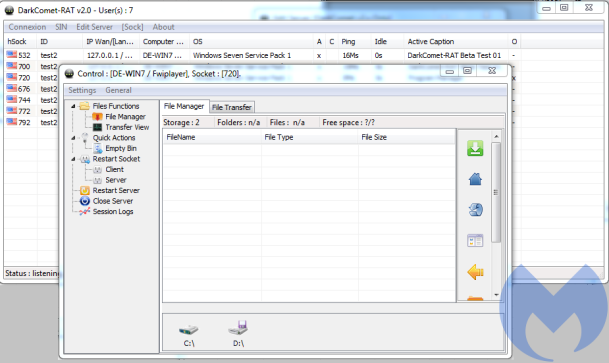The image size is (609, 363).
Task: Click Close Server in the tree
Action: [x=113, y=201]
